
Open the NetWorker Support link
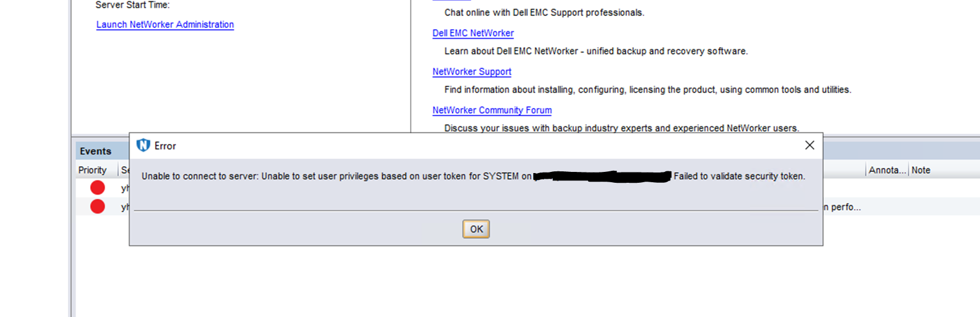point(472,71)
